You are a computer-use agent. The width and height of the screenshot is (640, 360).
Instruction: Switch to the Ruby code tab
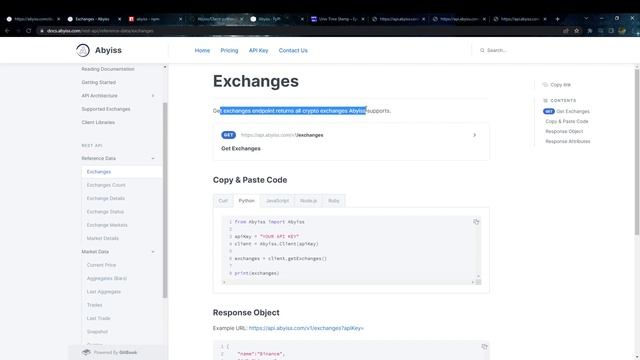pos(333,201)
